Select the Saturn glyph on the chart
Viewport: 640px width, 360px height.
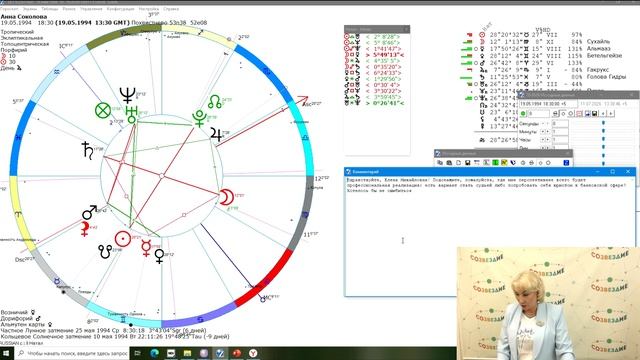pos(87,150)
